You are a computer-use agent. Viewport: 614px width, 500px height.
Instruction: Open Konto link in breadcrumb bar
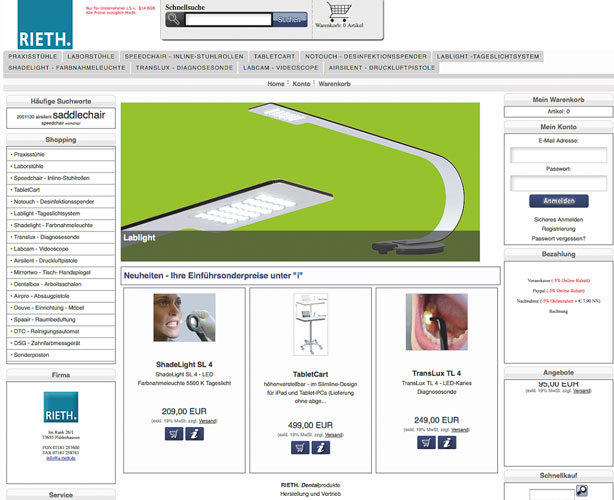coord(301,84)
